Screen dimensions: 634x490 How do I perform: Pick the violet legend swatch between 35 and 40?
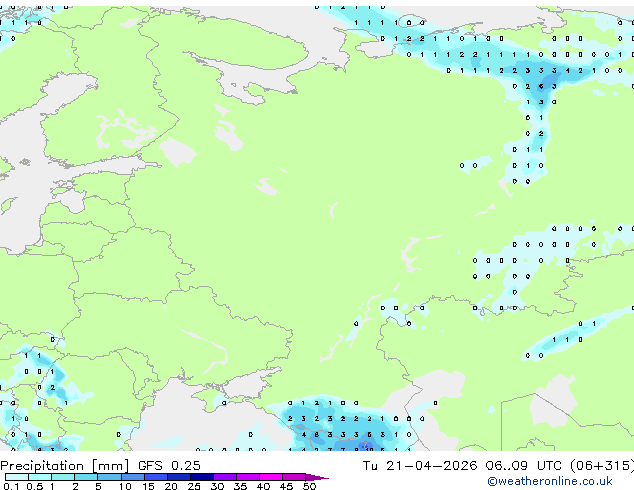tap(248, 477)
